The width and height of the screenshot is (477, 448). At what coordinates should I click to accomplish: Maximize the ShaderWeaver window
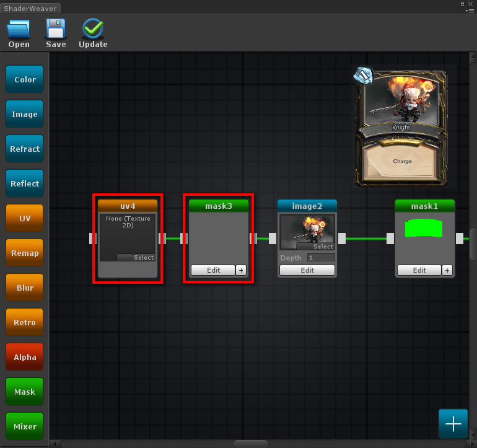tap(462, 4)
